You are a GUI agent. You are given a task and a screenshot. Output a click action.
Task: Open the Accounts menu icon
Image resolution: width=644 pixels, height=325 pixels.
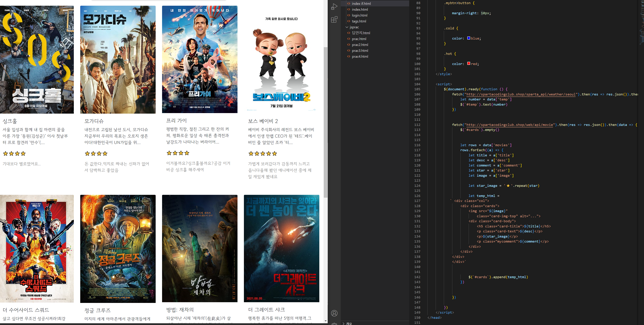click(x=334, y=313)
